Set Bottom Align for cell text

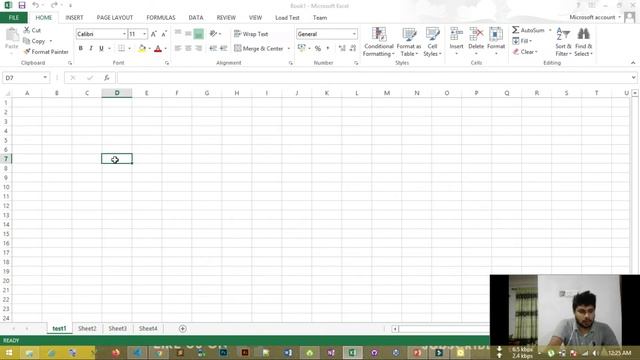point(198,33)
